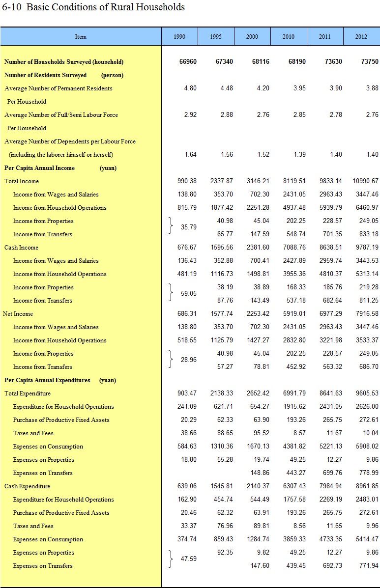Select the 1990 column header
Screen dimensions: 380x588
180,37
